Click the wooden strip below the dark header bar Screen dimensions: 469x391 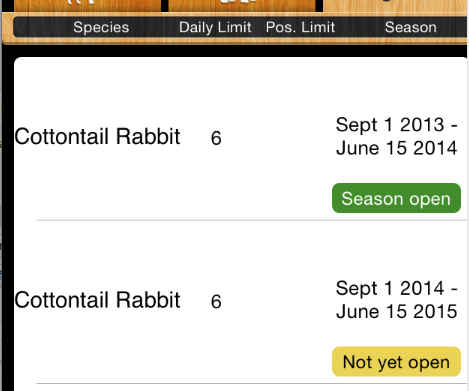click(234, 41)
